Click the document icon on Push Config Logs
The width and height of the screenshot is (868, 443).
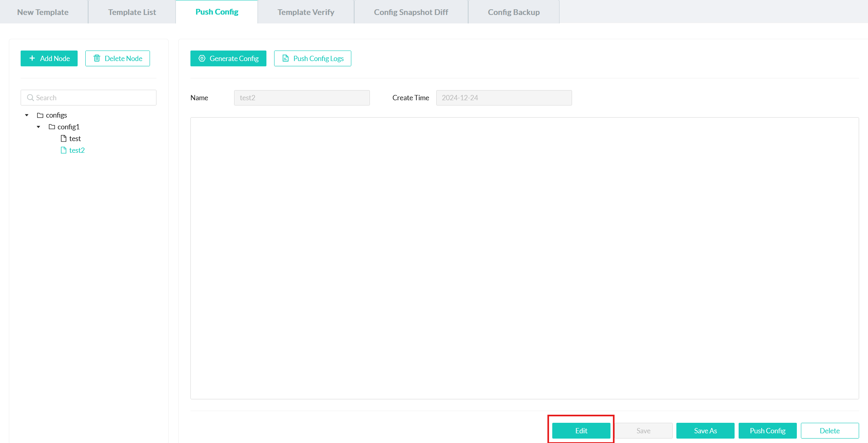coord(285,58)
